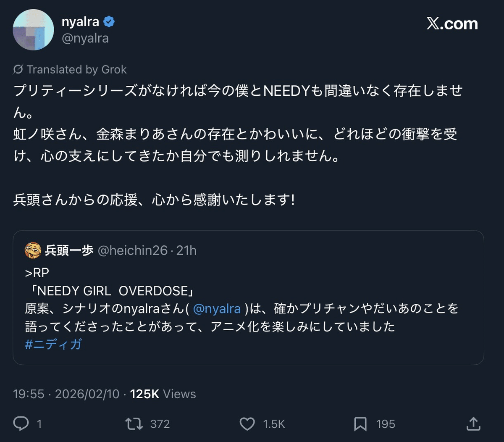Click the Grok translation icon
504x442 pixels.
[18, 69]
